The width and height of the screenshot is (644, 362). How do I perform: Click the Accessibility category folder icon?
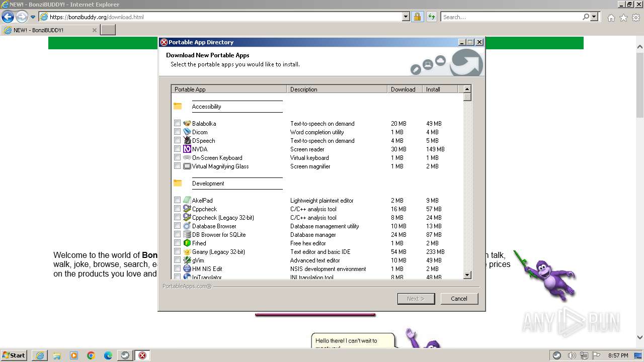[x=178, y=106]
